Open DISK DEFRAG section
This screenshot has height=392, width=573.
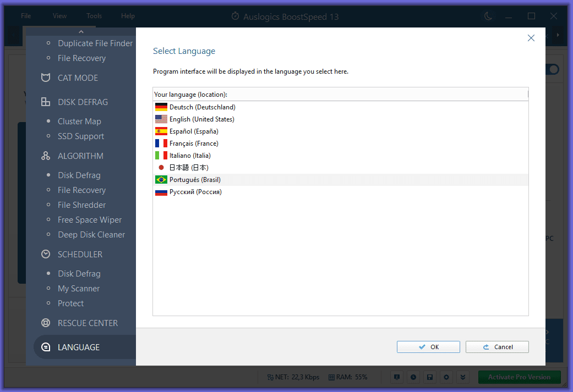click(83, 102)
